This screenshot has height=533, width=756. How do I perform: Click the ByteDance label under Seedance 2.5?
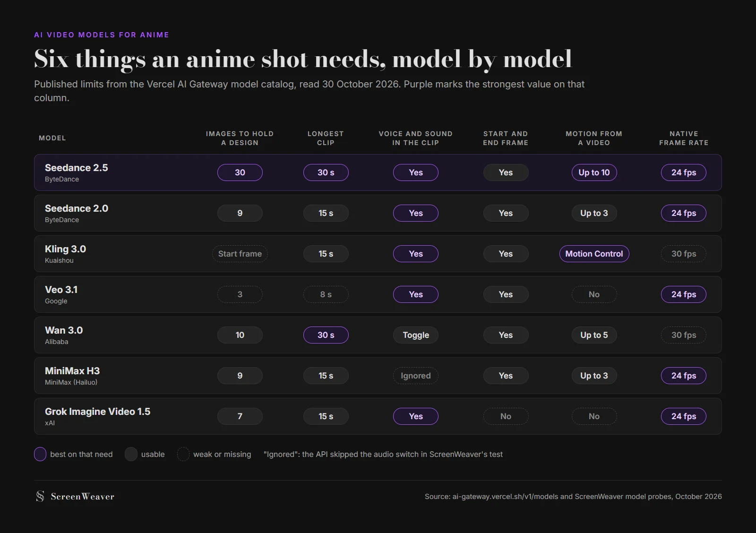(62, 179)
